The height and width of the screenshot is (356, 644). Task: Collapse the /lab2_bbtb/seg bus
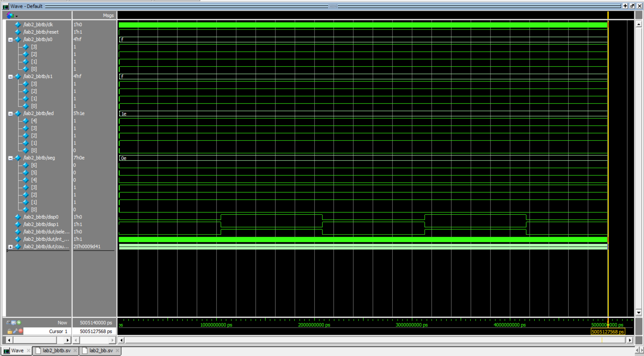(10, 158)
